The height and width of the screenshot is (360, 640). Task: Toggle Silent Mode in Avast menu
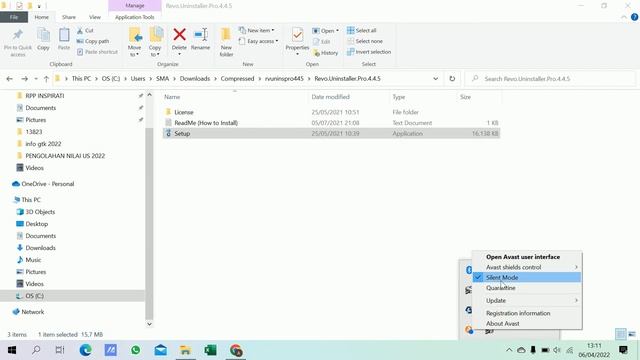coord(527,278)
